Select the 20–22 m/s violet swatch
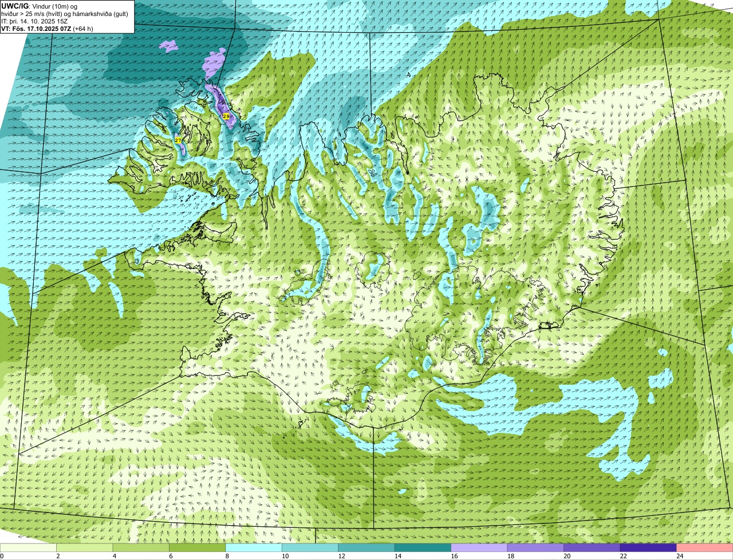 point(592,547)
